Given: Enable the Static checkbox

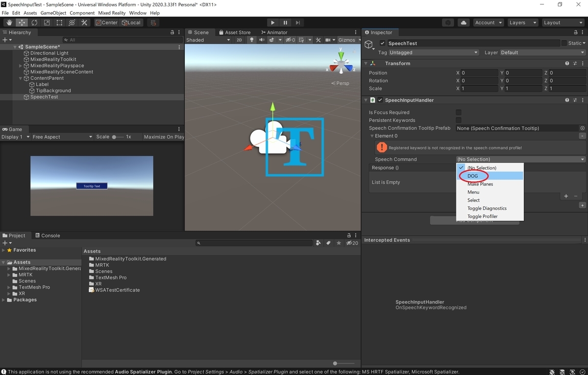Looking at the screenshot, I should (564, 43).
